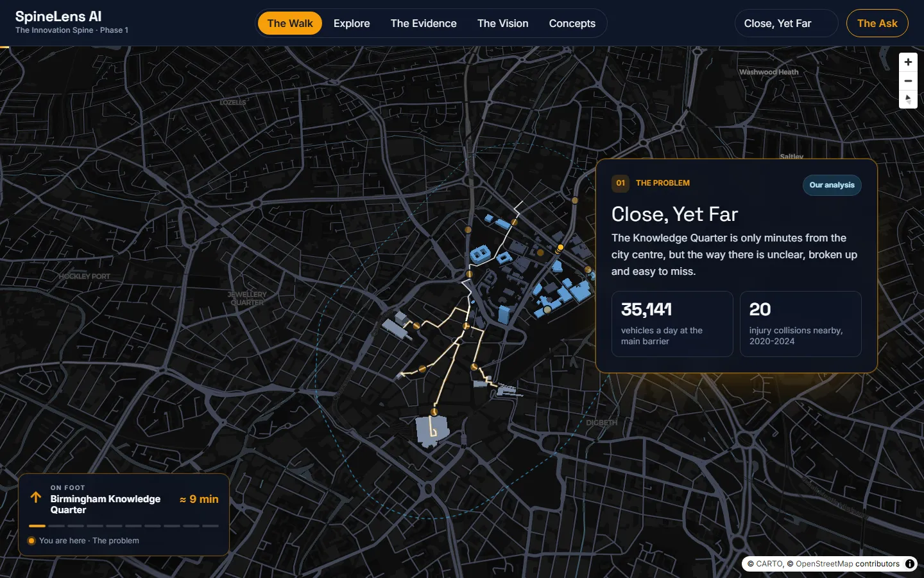Click the '≈ 9 min' walking time
This screenshot has width=924, height=578.
199,499
